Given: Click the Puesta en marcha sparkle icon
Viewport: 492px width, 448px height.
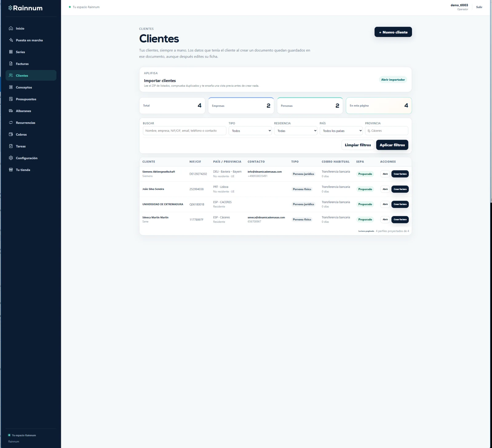Looking at the screenshot, I should (x=11, y=40).
